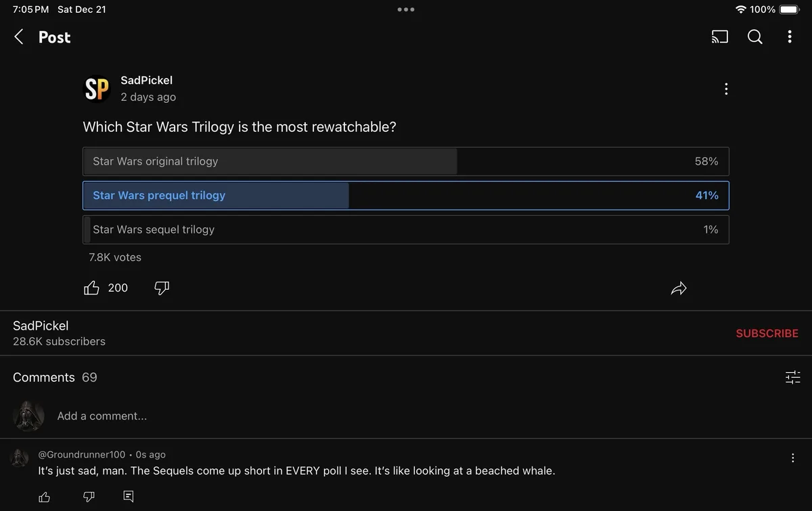Image resolution: width=812 pixels, height=511 pixels.
Task: Tap the Groundrunner100 comment text about beached whale
Action: click(x=296, y=471)
